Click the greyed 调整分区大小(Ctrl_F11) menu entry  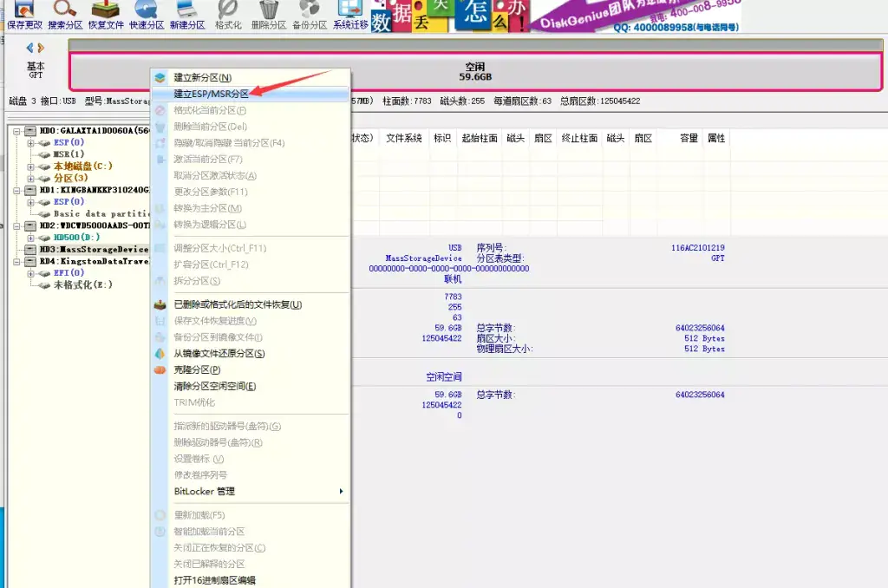(251, 248)
